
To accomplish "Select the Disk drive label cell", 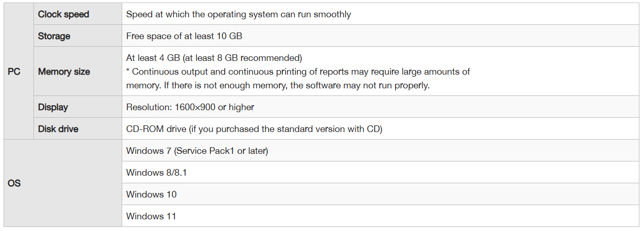I will click(58, 129).
